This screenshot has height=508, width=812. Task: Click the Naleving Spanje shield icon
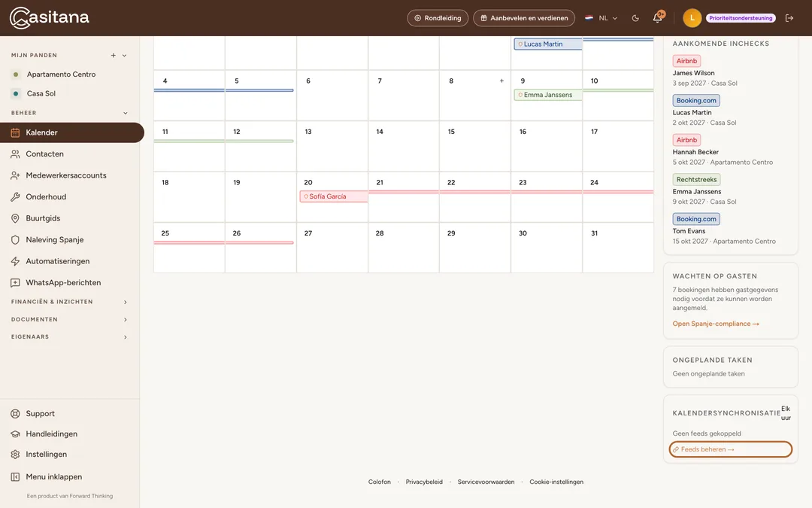pos(16,240)
